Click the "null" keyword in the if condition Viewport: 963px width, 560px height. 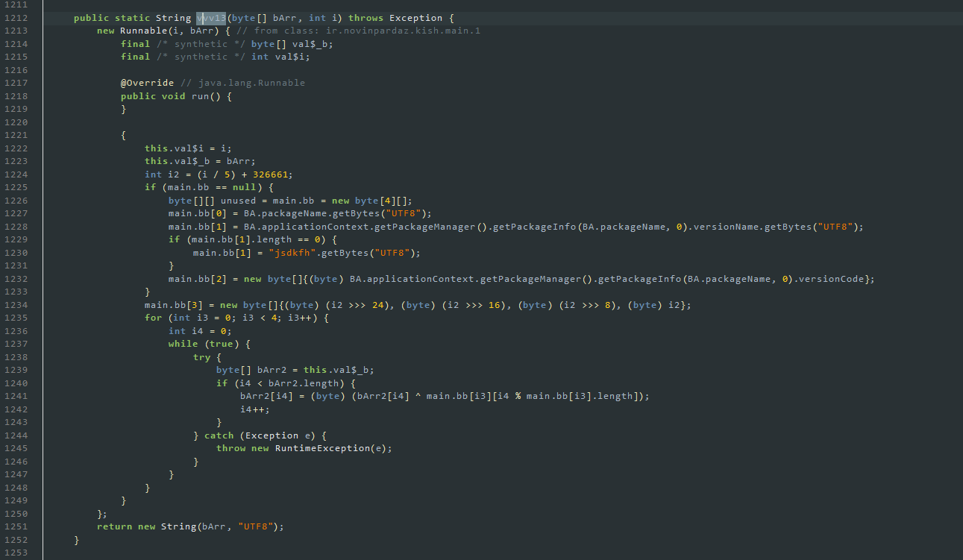pyautogui.click(x=245, y=187)
